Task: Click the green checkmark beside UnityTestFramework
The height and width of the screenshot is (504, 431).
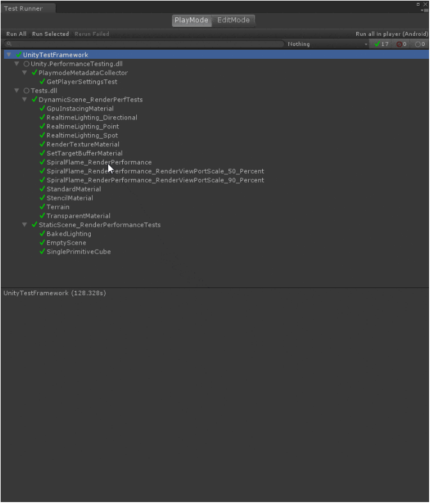Action: 19,55
